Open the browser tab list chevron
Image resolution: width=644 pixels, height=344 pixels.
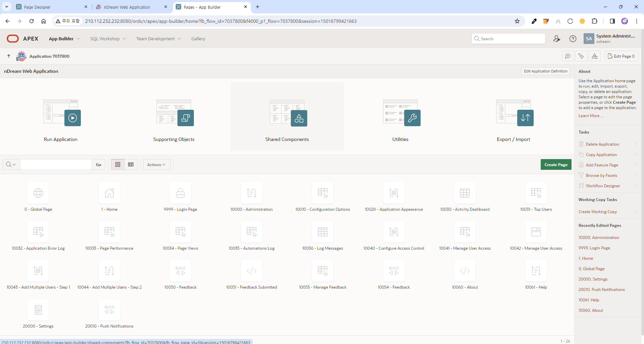6,7
